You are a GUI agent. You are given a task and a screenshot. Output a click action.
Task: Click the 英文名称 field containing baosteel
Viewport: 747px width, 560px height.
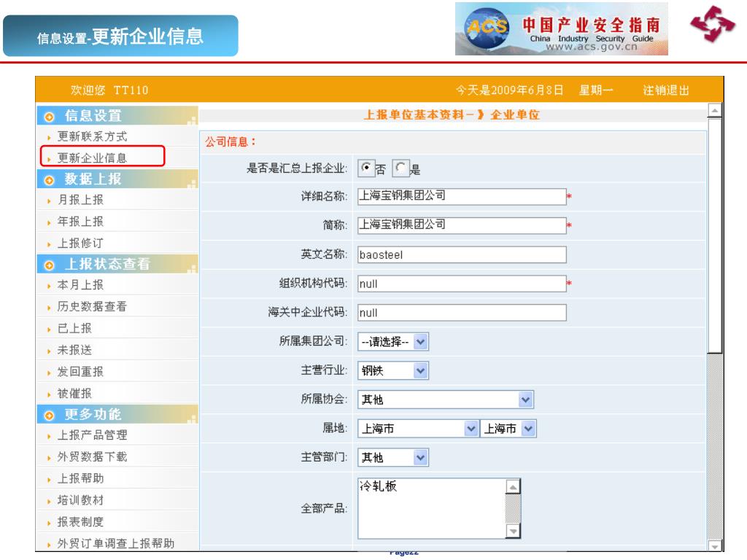[462, 254]
